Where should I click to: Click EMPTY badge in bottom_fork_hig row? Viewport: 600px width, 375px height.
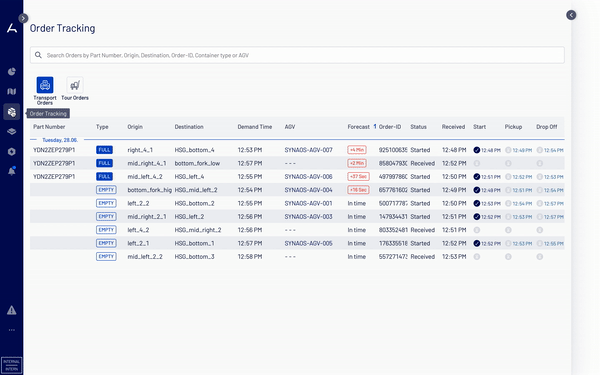click(106, 190)
